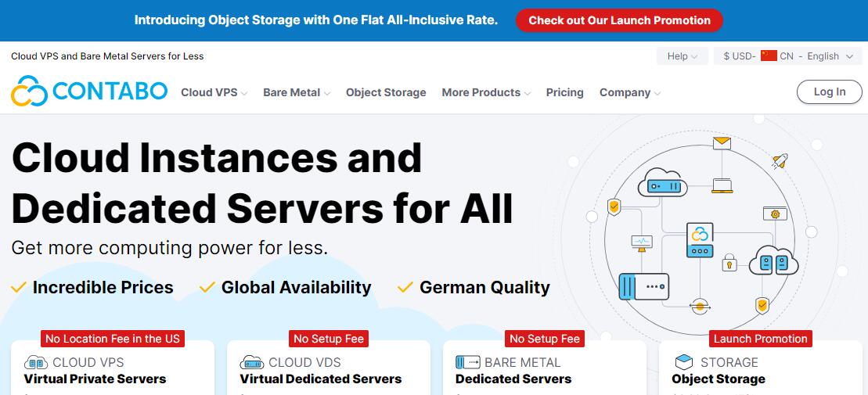This screenshot has width=868, height=395.
Task: Open the Help dropdown
Action: tap(682, 56)
